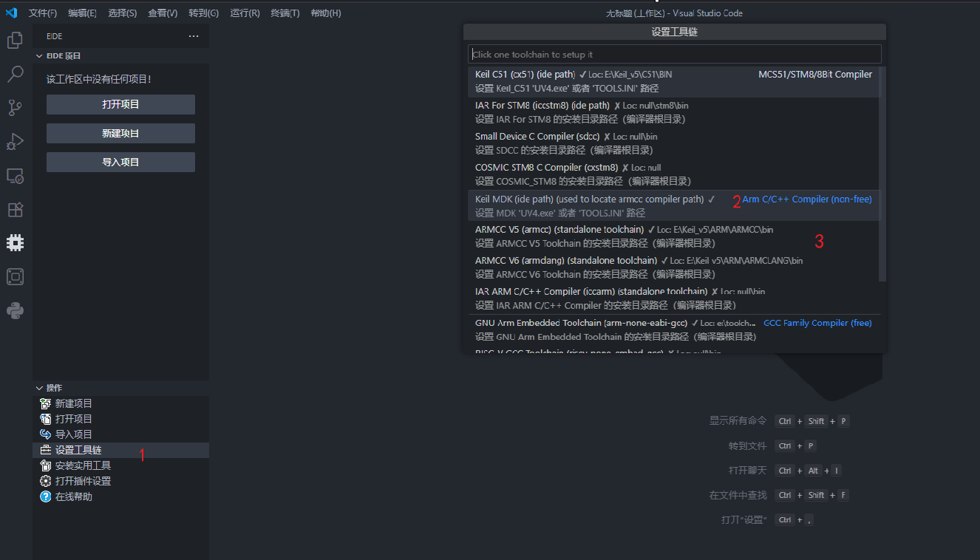Open the Extensions view icon

tap(15, 210)
